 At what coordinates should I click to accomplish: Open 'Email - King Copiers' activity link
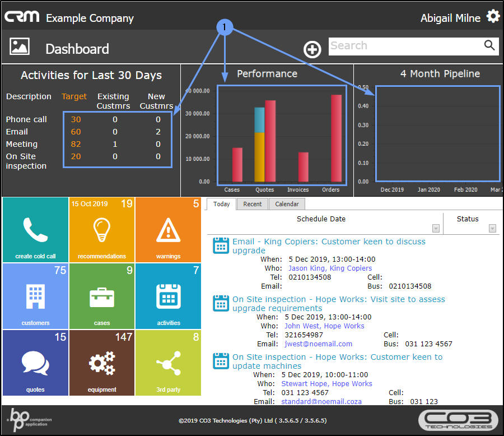point(329,246)
